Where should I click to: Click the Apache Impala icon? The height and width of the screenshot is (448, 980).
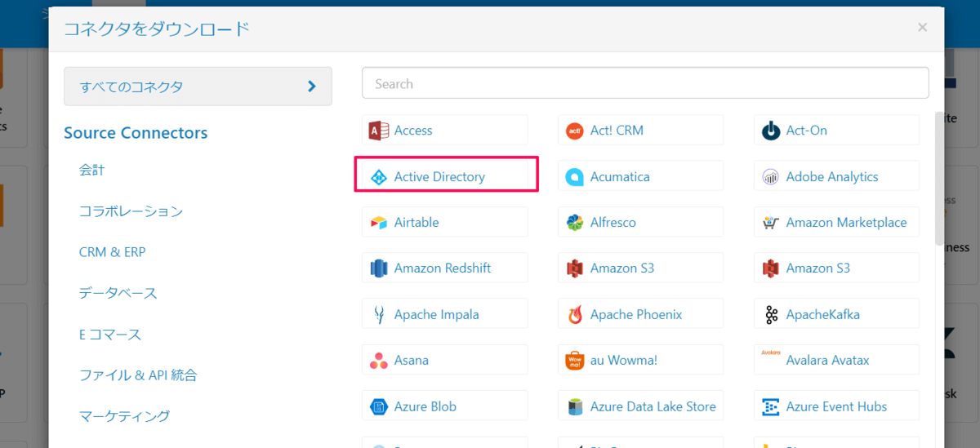coord(378,315)
